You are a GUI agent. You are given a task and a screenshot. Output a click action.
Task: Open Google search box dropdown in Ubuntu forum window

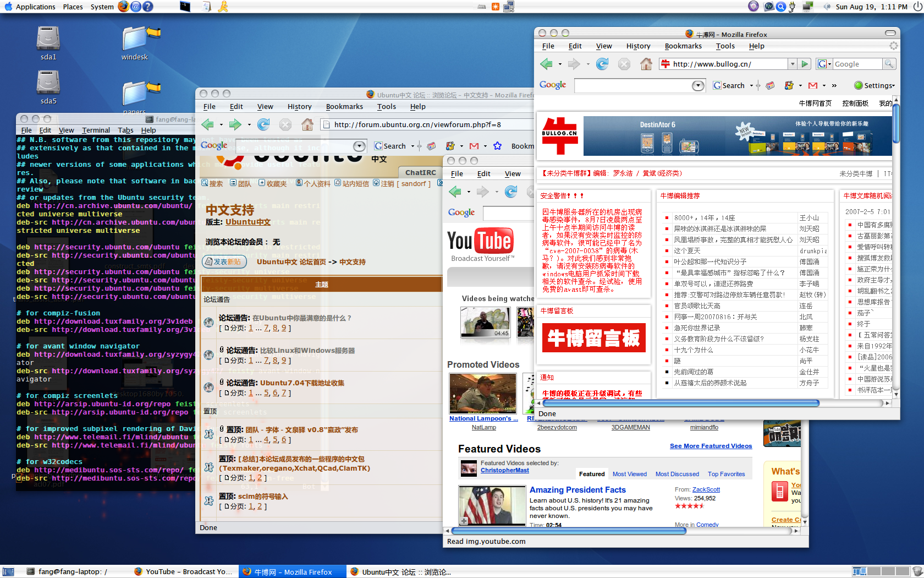point(359,146)
